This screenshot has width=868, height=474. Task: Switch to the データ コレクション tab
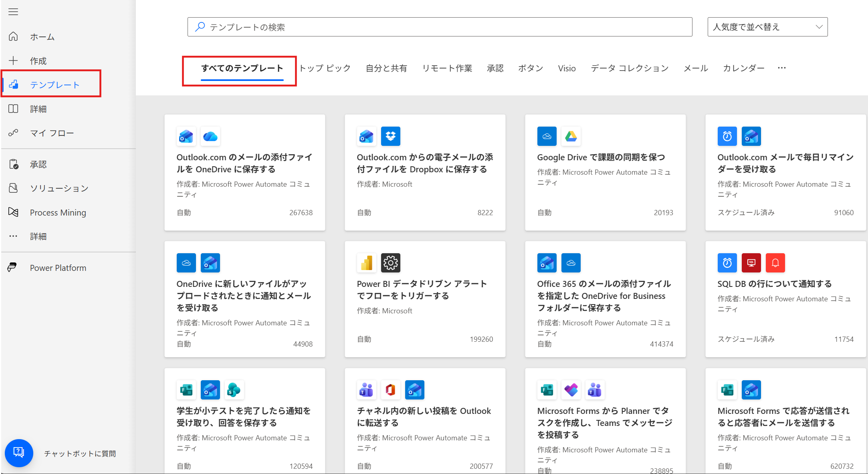pyautogui.click(x=630, y=69)
